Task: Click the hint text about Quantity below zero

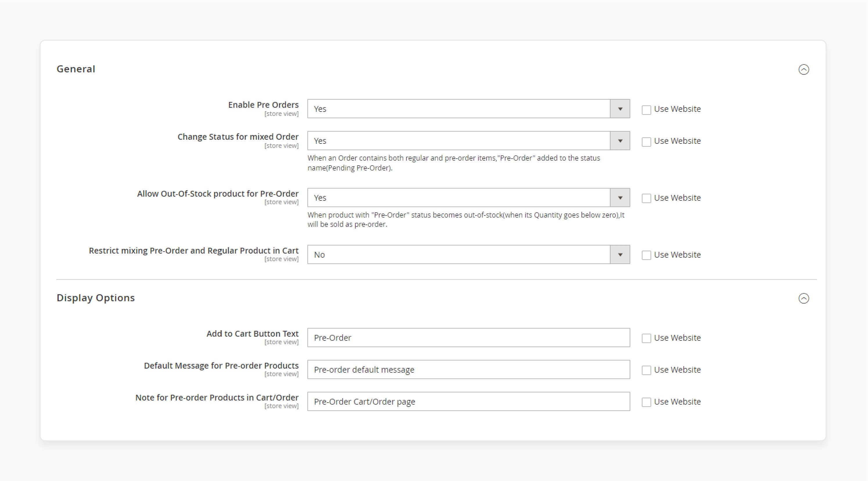Action: pos(466,219)
